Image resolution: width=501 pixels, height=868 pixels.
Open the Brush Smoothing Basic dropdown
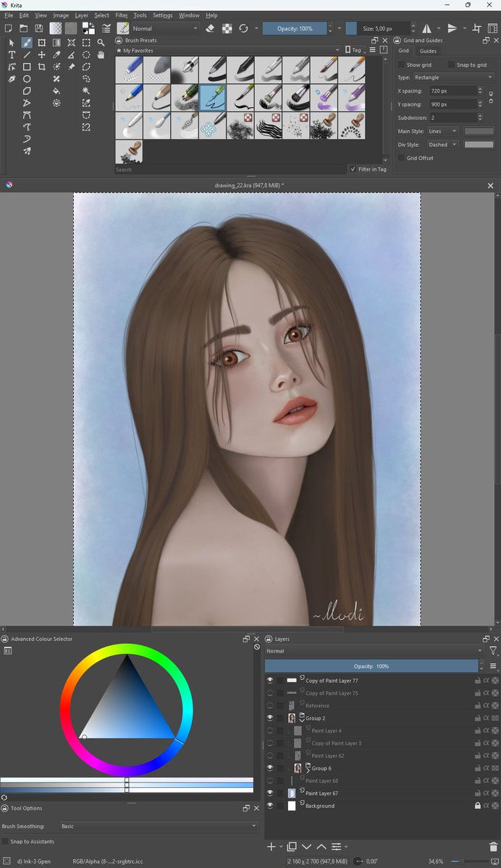(x=159, y=826)
